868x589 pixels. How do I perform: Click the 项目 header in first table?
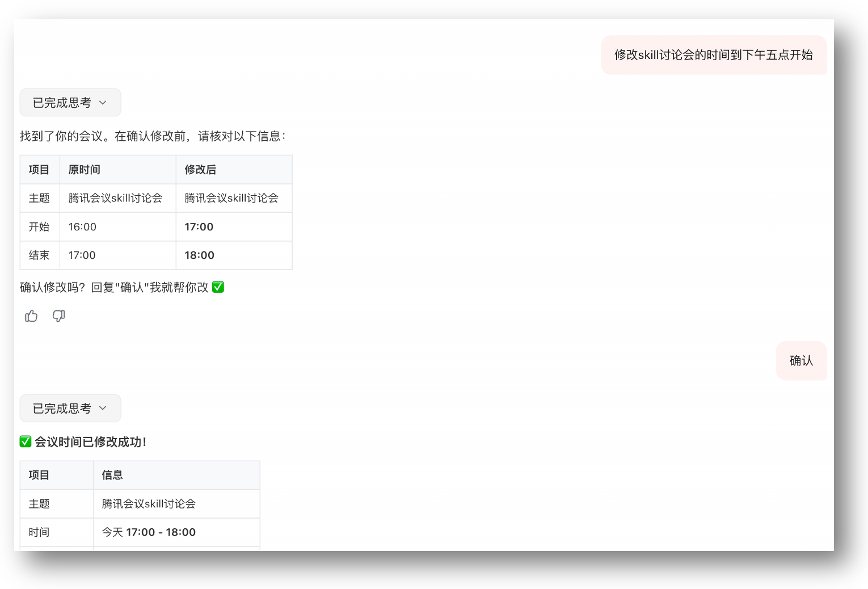pos(39,170)
